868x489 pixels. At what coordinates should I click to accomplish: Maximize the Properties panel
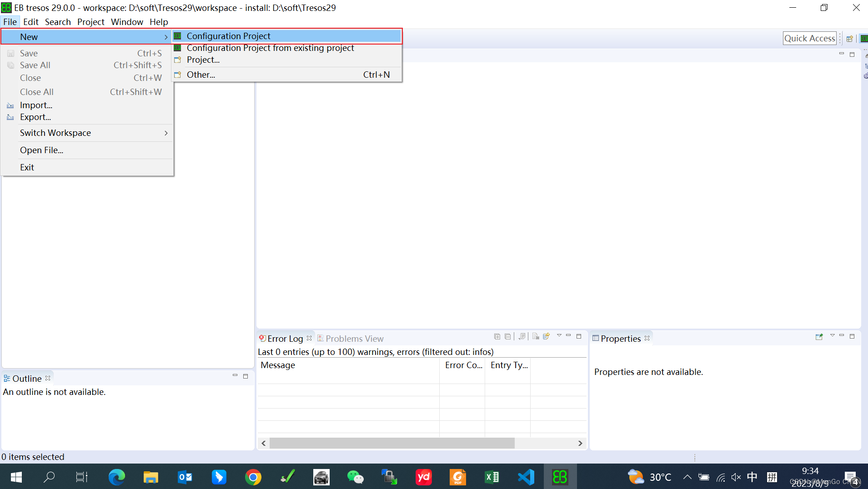(852, 336)
